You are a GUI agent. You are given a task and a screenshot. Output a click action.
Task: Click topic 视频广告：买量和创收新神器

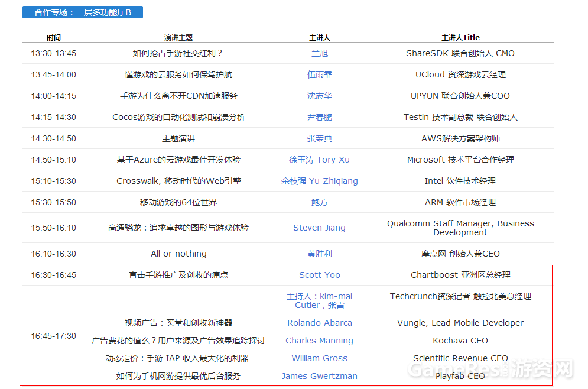click(x=178, y=323)
